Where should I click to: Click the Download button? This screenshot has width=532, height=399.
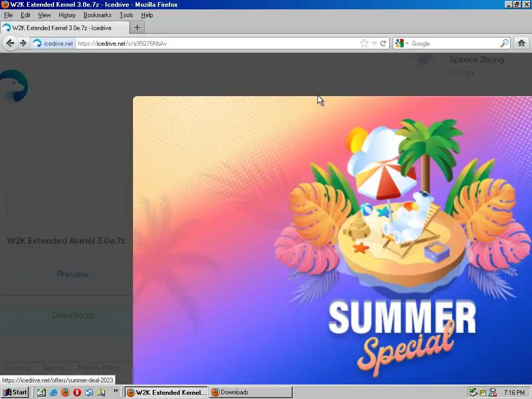(73, 315)
